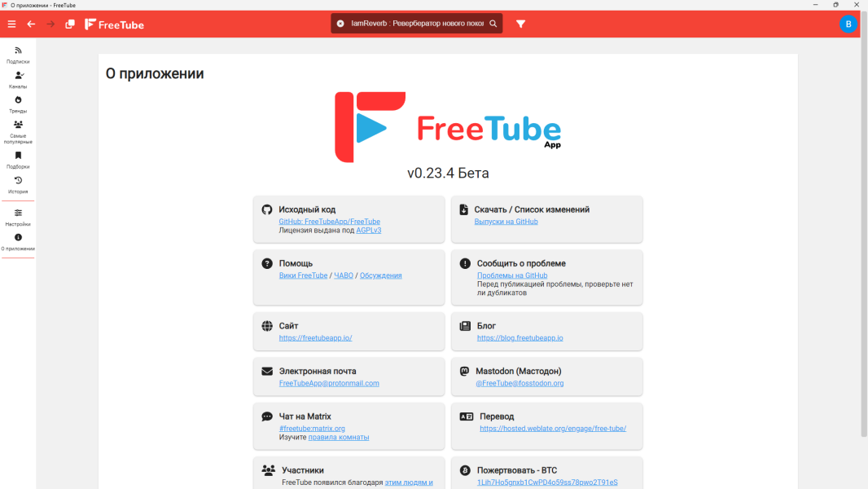Click the new window icon in toolbar
Image resolution: width=868 pixels, height=489 pixels.
(x=70, y=24)
